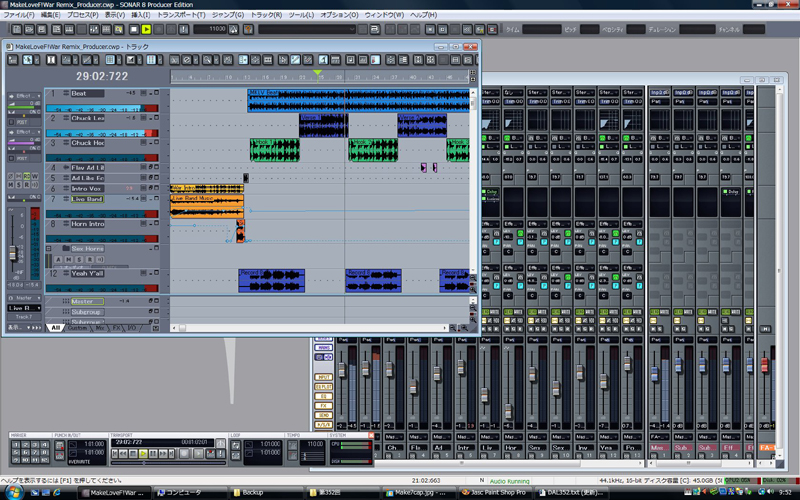Image resolution: width=800 pixels, height=500 pixels.
Task: Select the Live Band track name
Action: point(88,199)
